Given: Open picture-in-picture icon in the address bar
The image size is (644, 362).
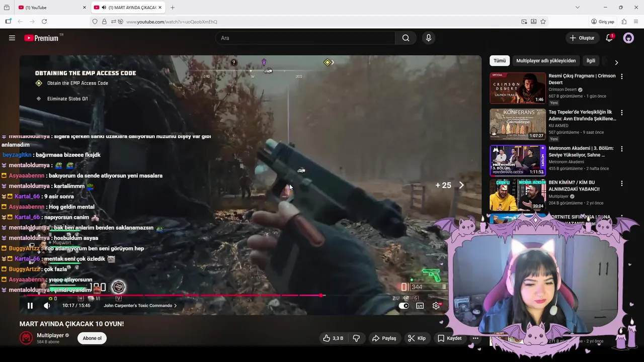Looking at the screenshot, I should tap(524, 22).
